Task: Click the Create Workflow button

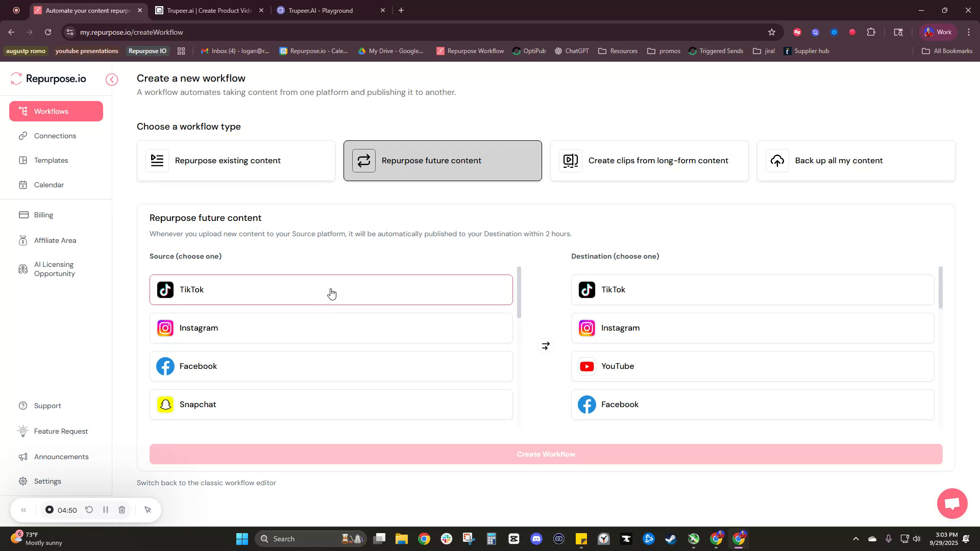Action: tap(545, 454)
